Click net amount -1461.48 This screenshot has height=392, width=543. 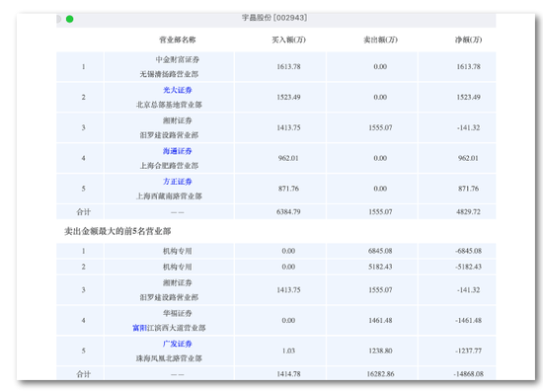[468, 321]
